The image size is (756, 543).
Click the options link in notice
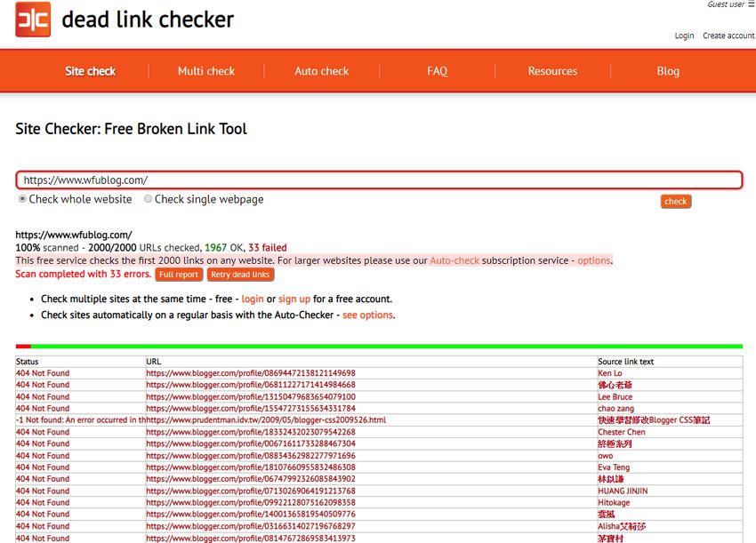(594, 260)
